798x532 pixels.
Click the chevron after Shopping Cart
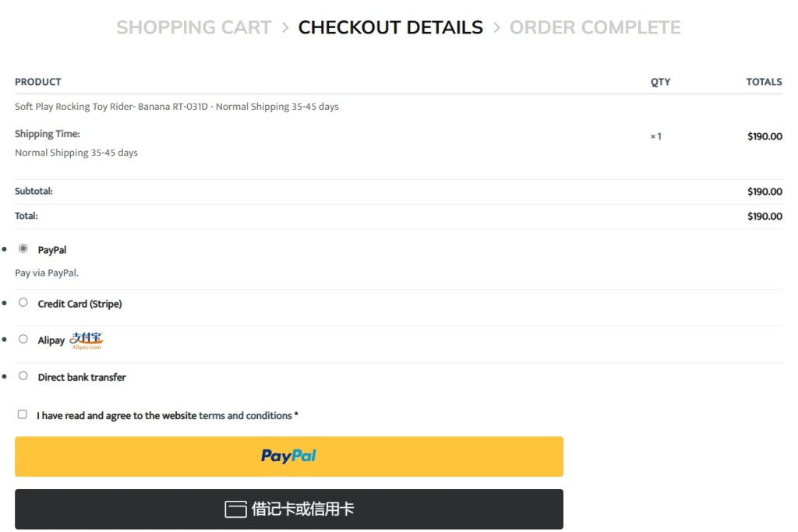tap(285, 28)
